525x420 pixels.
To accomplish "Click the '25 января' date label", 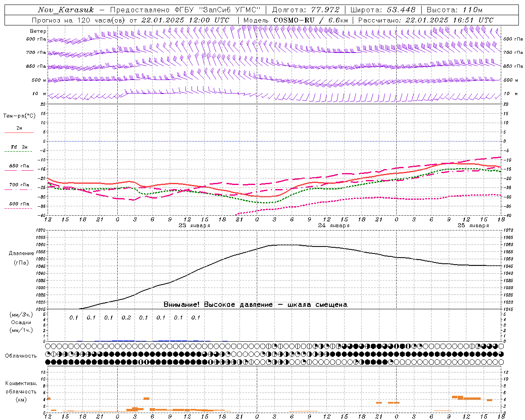I will pyautogui.click(x=473, y=226).
